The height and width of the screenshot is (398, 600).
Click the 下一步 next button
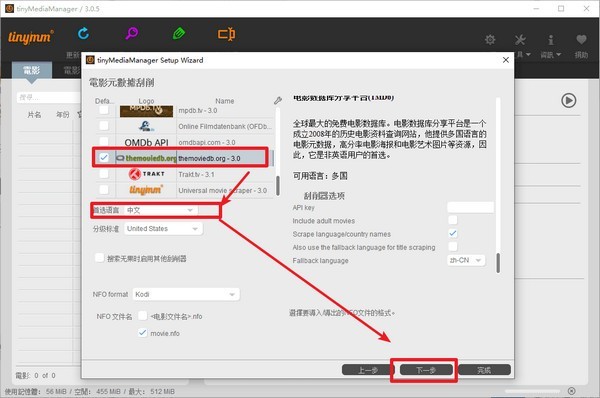[x=426, y=370]
